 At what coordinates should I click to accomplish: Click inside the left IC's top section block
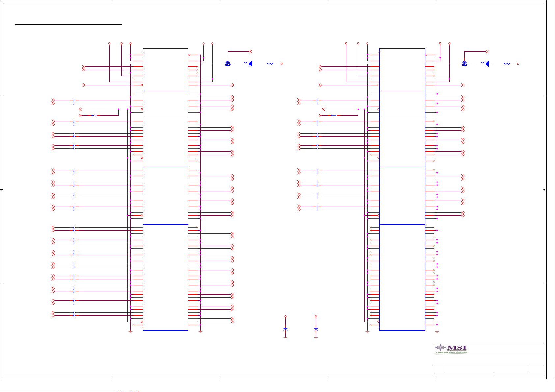165,70
